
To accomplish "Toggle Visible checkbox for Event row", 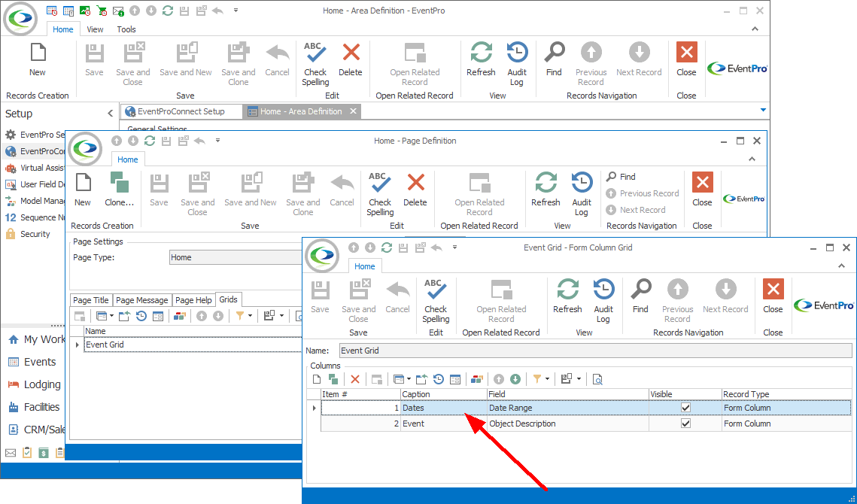I will (x=686, y=424).
